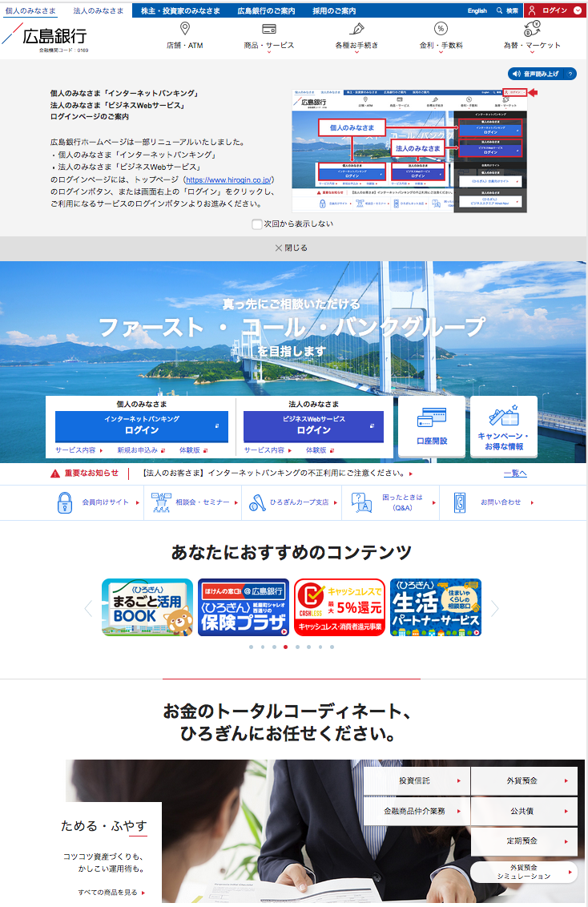Select the last carousel pagination dot
The width and height of the screenshot is (588, 907).
coord(332,647)
